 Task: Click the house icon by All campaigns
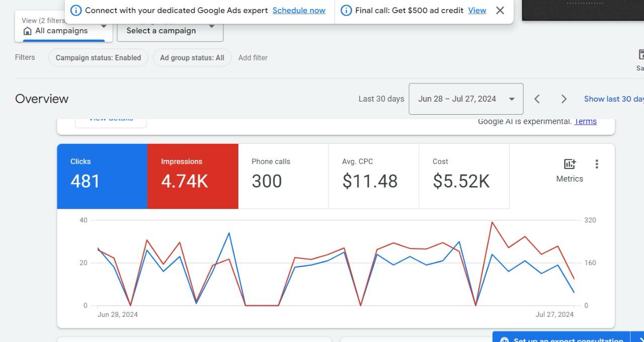[x=28, y=31]
